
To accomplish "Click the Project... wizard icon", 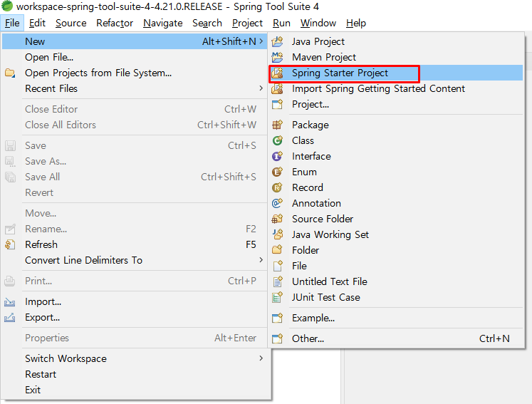I will point(277,104).
